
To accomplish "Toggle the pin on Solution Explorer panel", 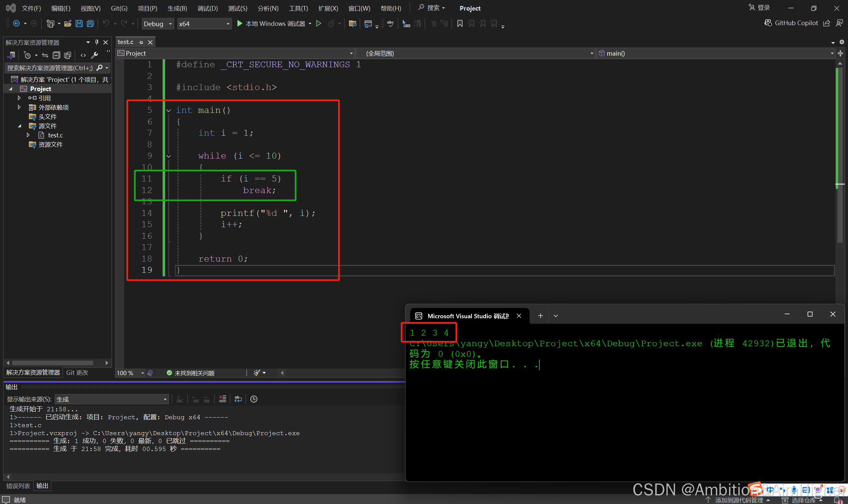I will point(97,42).
